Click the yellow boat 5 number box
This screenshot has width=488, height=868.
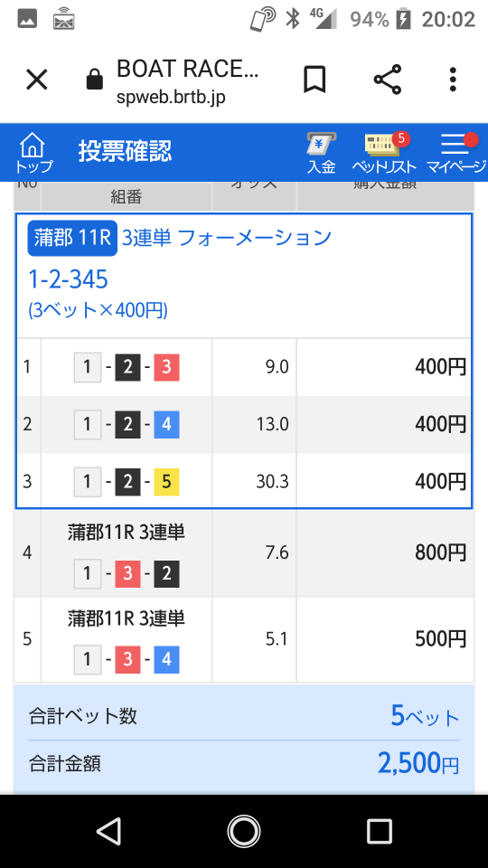tap(166, 482)
